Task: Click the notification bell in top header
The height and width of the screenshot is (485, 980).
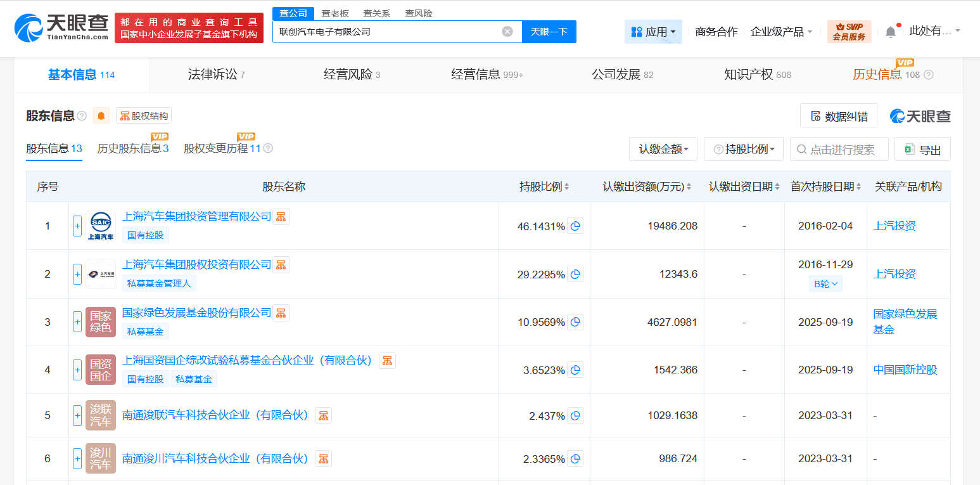Action: tap(891, 32)
